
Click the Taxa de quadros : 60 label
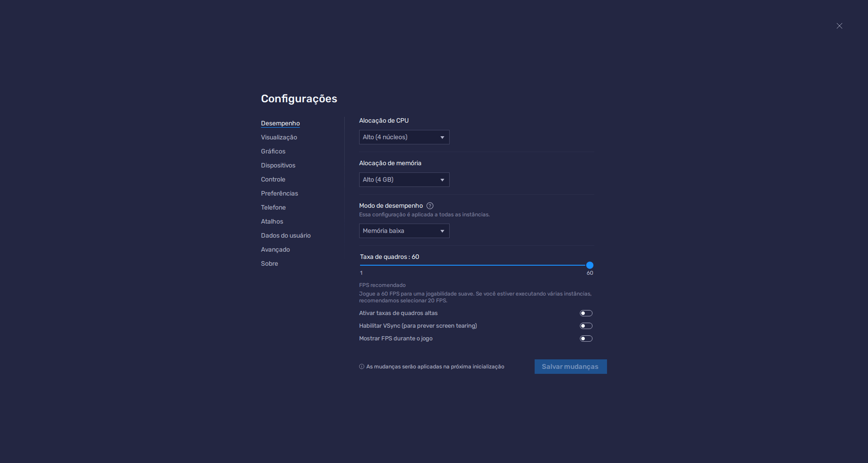[389, 257]
